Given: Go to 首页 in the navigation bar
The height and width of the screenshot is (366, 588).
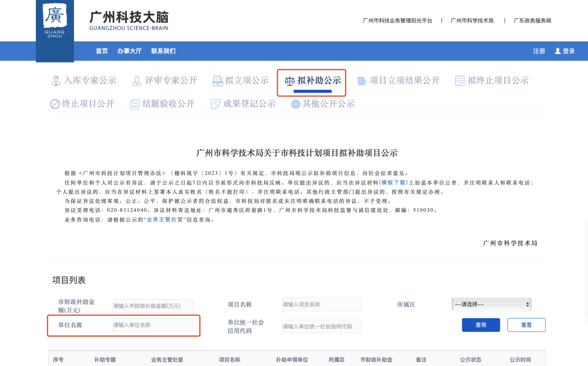Looking at the screenshot, I should 102,51.
